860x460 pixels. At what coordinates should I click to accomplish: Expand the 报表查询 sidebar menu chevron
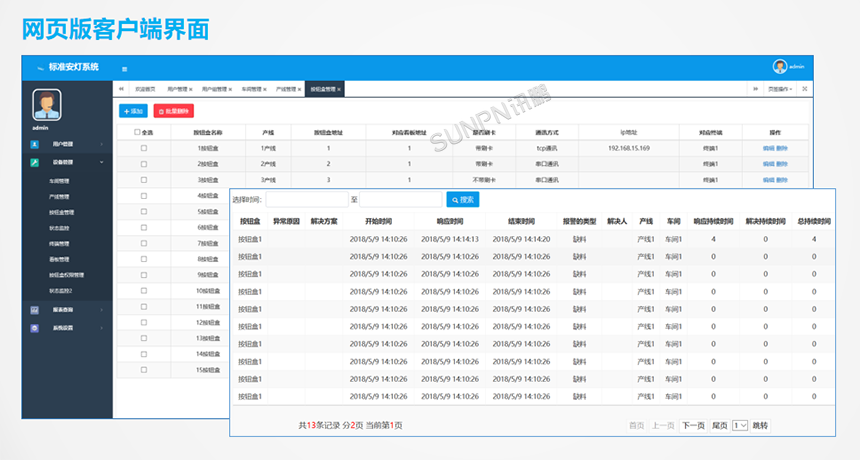pyautogui.click(x=101, y=310)
